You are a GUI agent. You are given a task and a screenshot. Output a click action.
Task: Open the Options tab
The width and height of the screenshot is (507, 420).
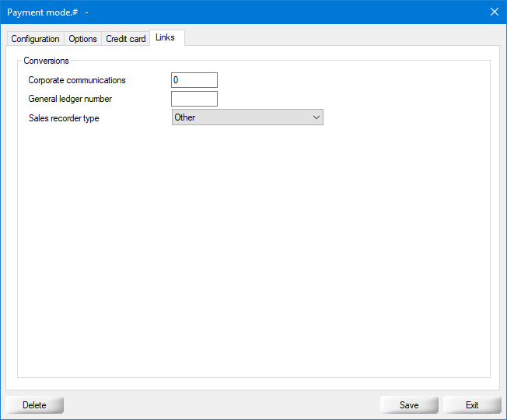[82, 39]
